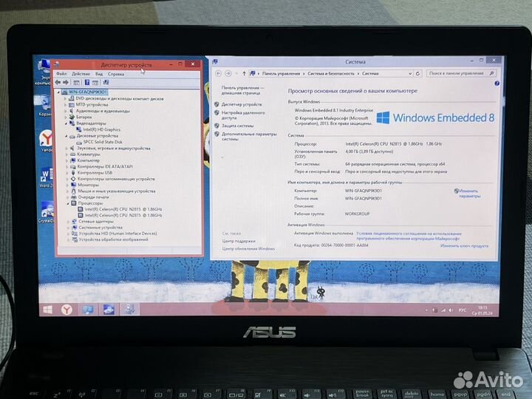This screenshot has width=532, height=399.
Task: Click the Компьютер category icon
Action: click(x=72, y=160)
